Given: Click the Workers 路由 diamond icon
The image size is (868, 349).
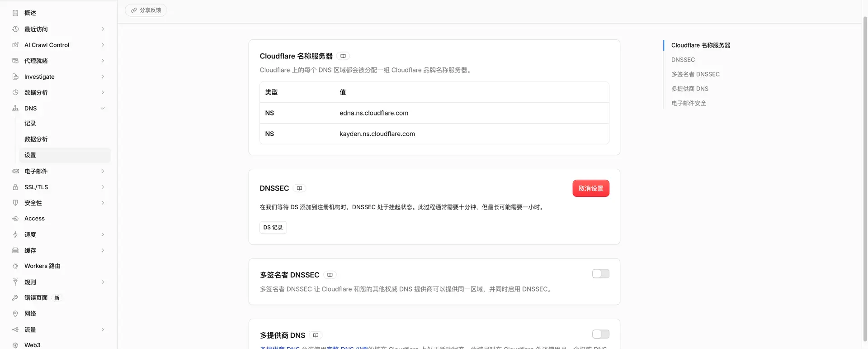Looking at the screenshot, I should click(15, 266).
